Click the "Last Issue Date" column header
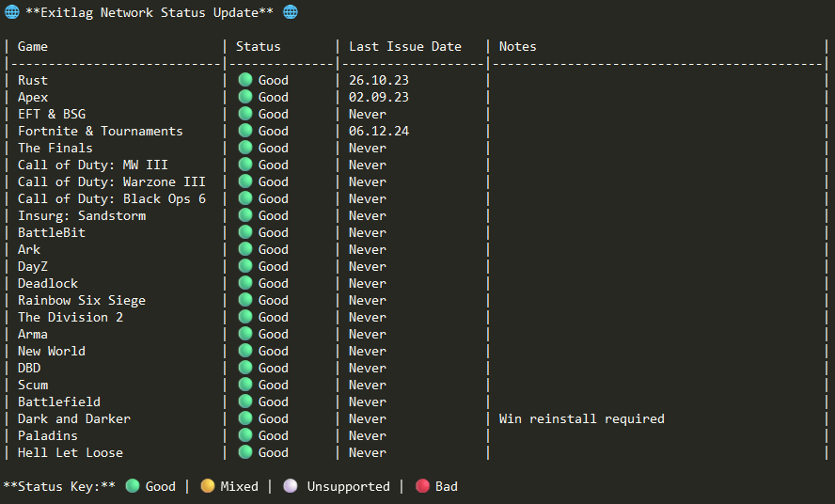 click(x=405, y=46)
